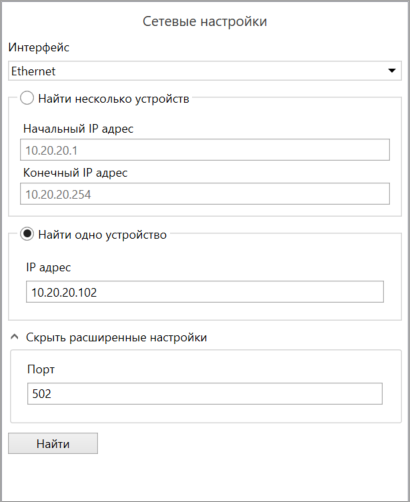The image size is (410, 502).
Task: Select the 'Найти одно устройство' radio button
Action: 27,234
